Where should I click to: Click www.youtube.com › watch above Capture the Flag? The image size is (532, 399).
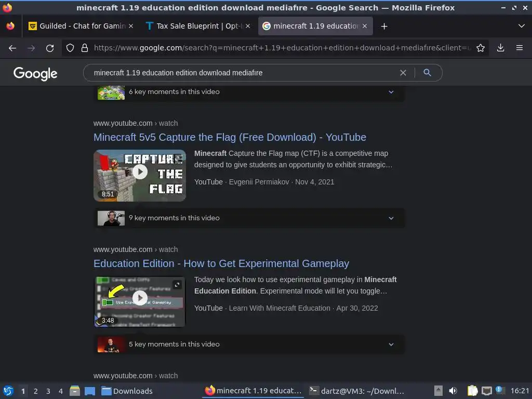pos(136,123)
